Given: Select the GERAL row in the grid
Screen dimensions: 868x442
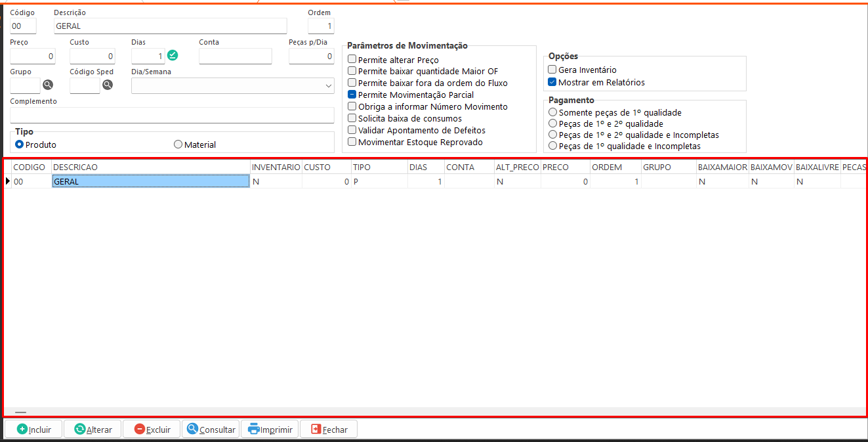Looking at the screenshot, I should pos(150,182).
